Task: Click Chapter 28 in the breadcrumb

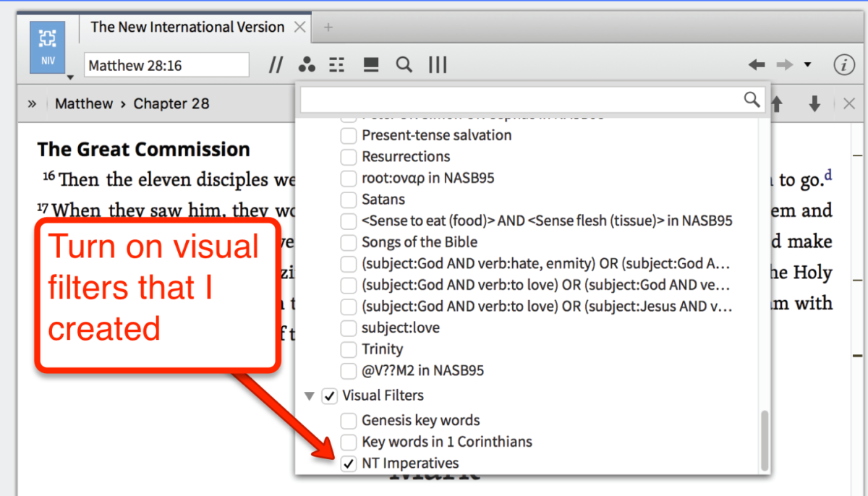Action: pyautogui.click(x=171, y=103)
